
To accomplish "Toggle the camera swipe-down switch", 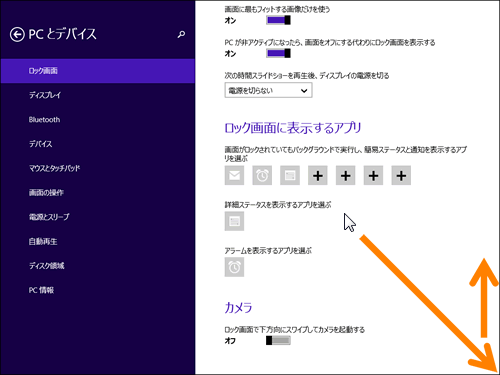I will [x=278, y=340].
